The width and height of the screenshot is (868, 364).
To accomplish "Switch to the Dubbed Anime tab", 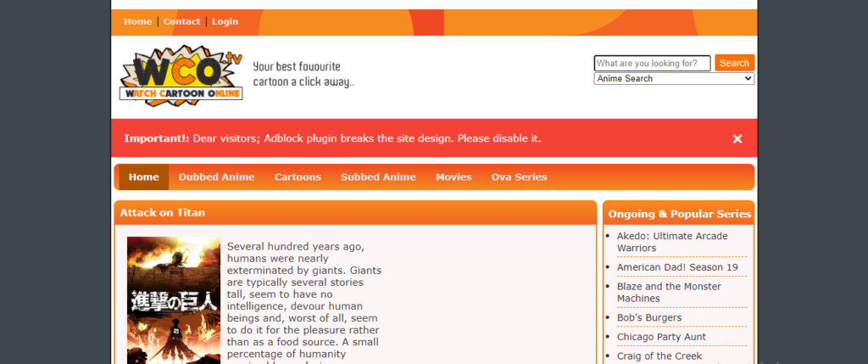I will pos(216,177).
